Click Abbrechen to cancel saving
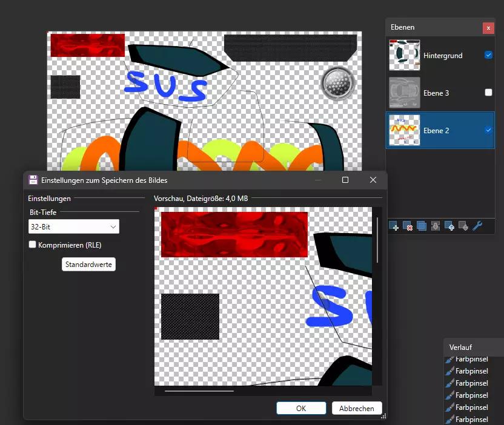Screen dimensions: 504x425 click(357, 408)
